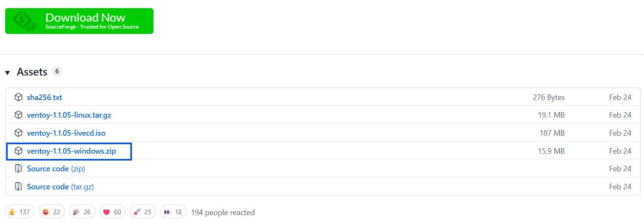This screenshot has width=644, height=222.
Task: Click the package icon beside sha256.txt
Action: [18, 97]
